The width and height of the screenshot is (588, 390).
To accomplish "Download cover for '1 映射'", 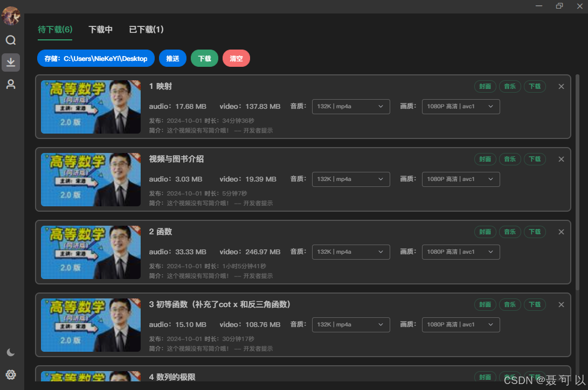I will (485, 87).
